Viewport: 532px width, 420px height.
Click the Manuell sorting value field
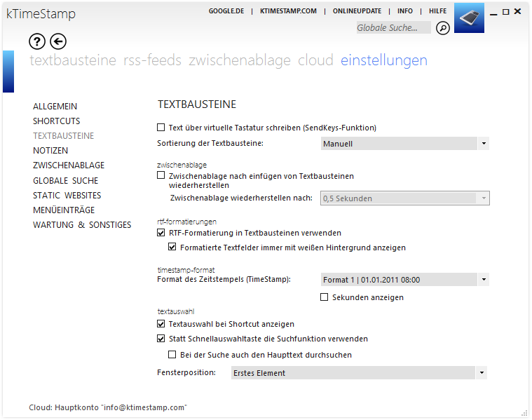click(x=399, y=144)
